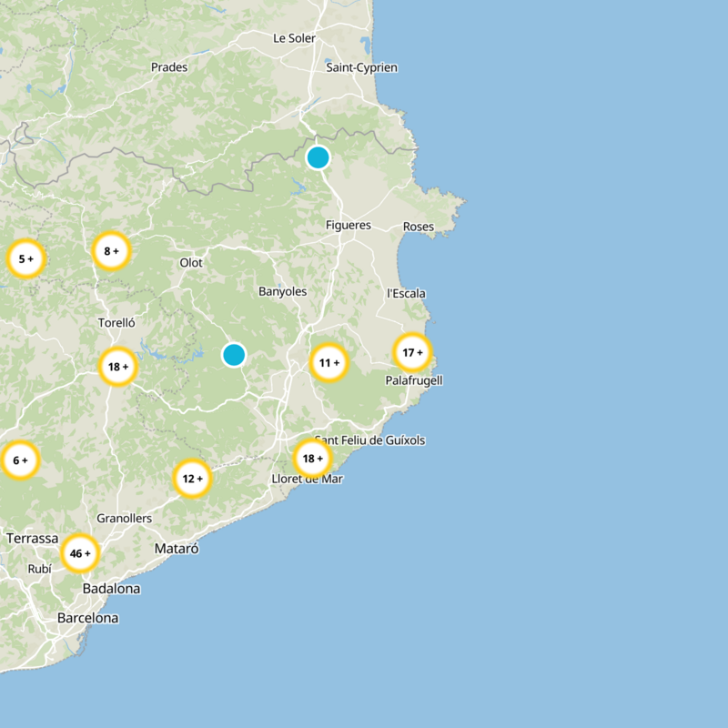The width and height of the screenshot is (728, 728).
Task: Open the 46 + cluster near Badalona
Action: tap(80, 553)
